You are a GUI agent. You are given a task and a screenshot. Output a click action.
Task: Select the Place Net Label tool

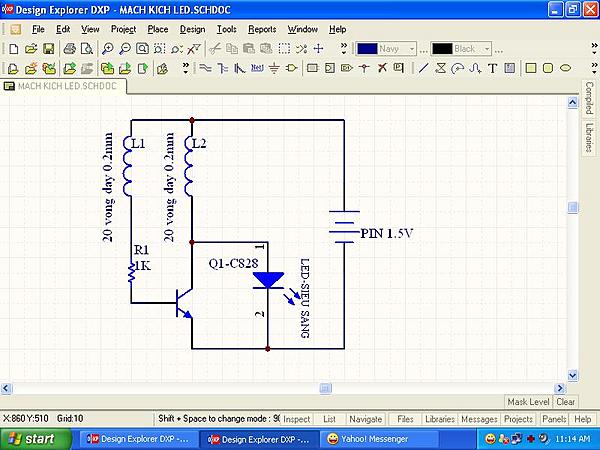click(257, 68)
